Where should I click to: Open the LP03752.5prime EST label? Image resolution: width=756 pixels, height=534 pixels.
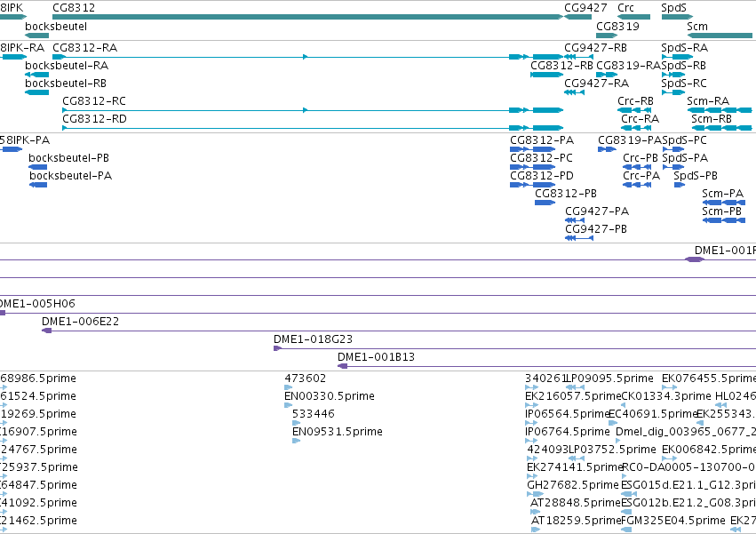(x=612, y=450)
